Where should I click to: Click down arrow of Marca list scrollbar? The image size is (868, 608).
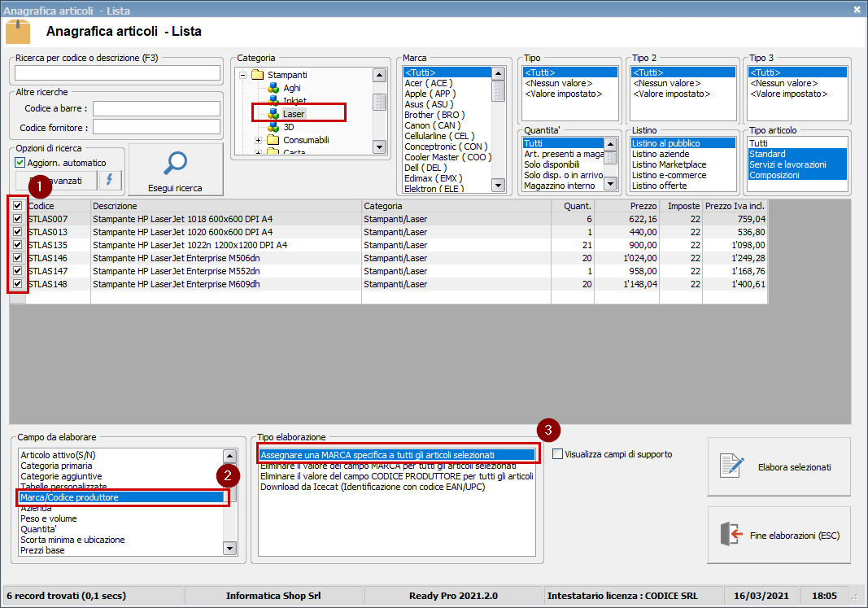(498, 185)
